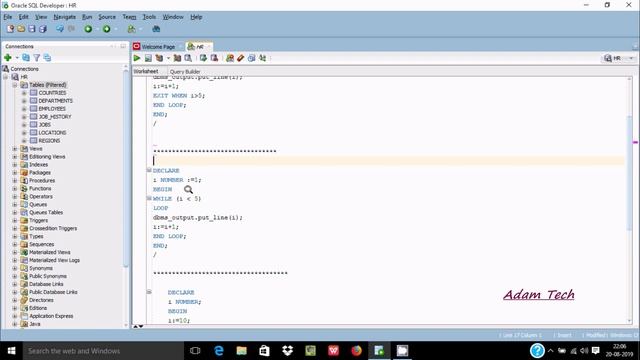The width and height of the screenshot is (640, 360).
Task: Click the New file icon in main toolbar
Action: [x=10, y=29]
